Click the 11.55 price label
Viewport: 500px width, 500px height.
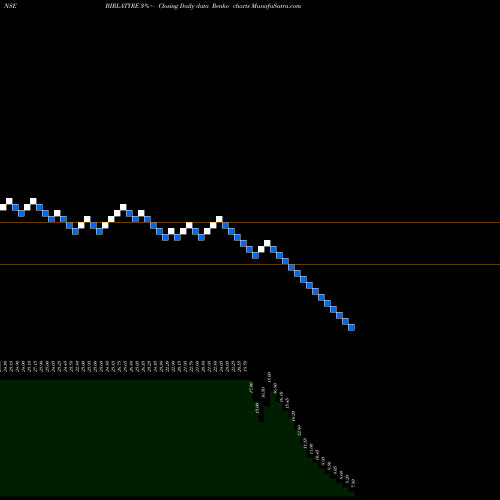tap(305, 443)
